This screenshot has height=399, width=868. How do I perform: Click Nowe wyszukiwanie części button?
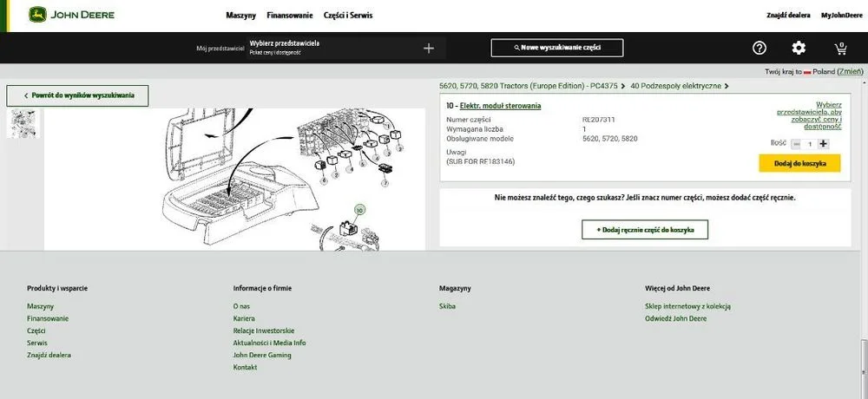click(557, 48)
